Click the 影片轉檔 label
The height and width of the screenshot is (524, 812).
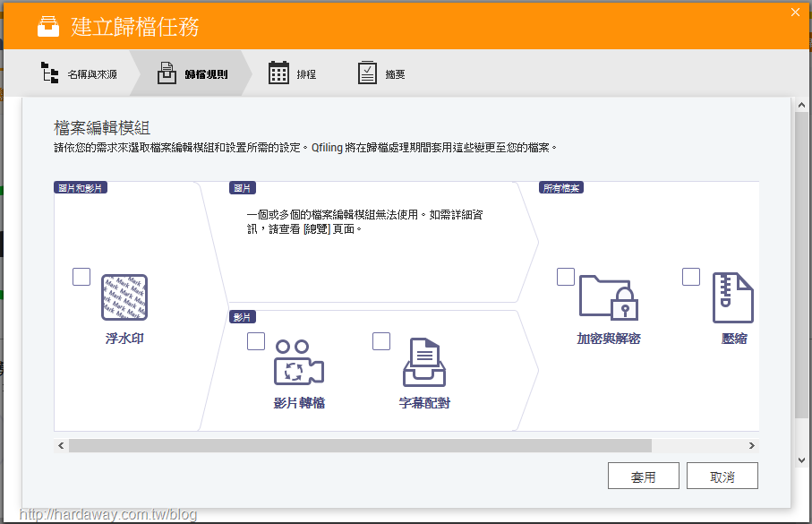[299, 403]
